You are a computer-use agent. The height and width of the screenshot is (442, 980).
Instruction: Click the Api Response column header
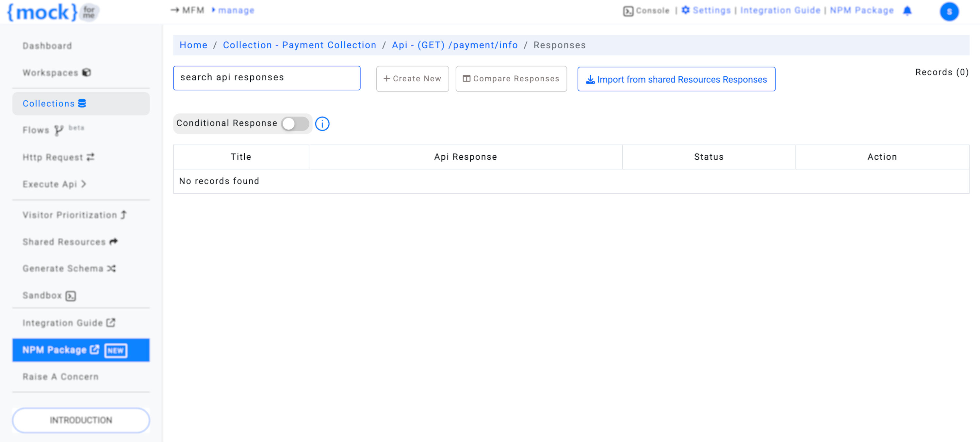(465, 157)
